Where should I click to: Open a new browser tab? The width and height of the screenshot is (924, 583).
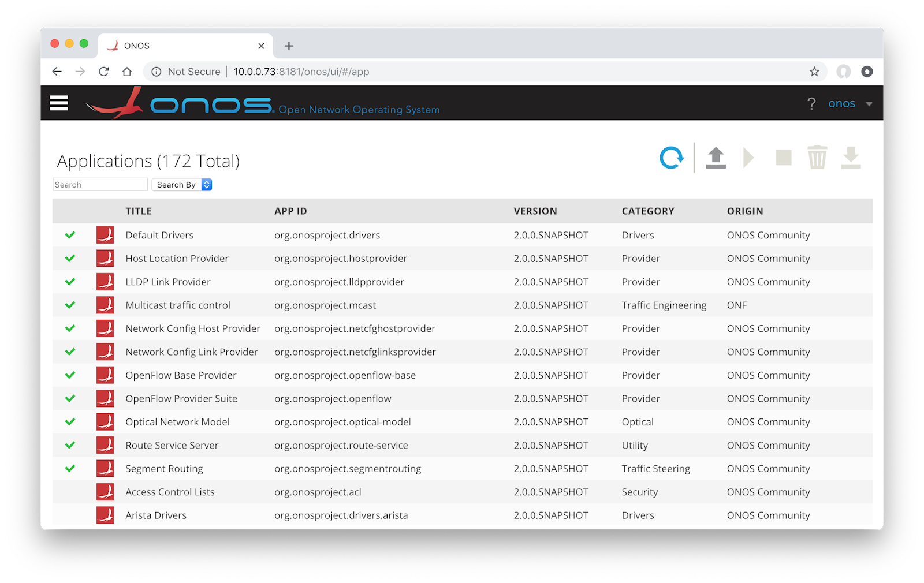pyautogui.click(x=289, y=46)
